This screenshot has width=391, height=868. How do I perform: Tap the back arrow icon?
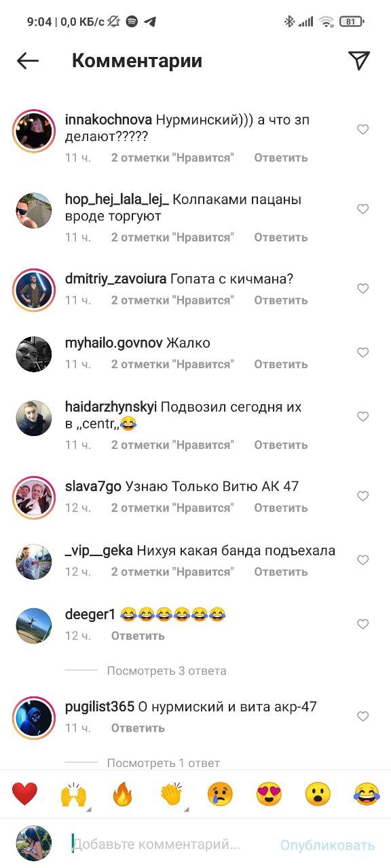click(28, 61)
